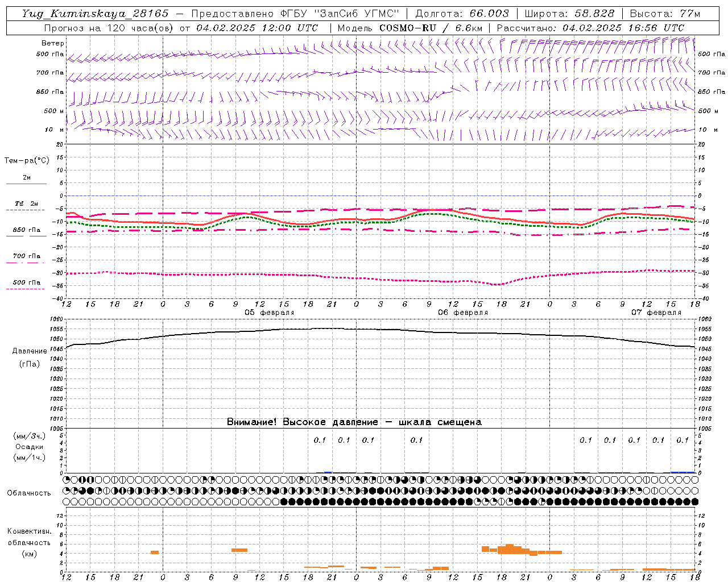Click the (мм/3ч.) precipitation unit label
Viewport: 728px width, 582px height.
[x=30, y=436]
